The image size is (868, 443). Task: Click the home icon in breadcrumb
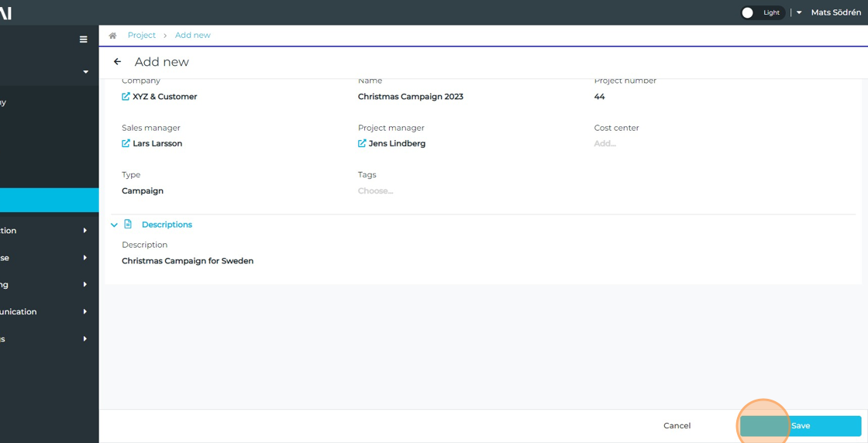(x=112, y=36)
